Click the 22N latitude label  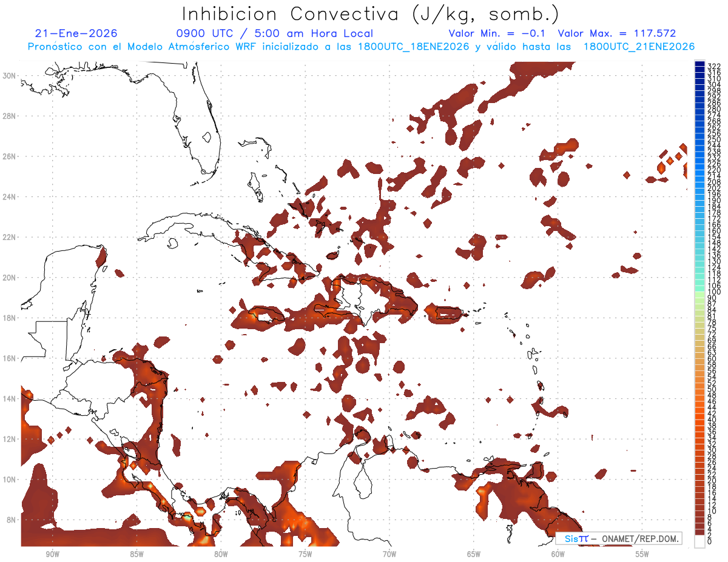10,237
